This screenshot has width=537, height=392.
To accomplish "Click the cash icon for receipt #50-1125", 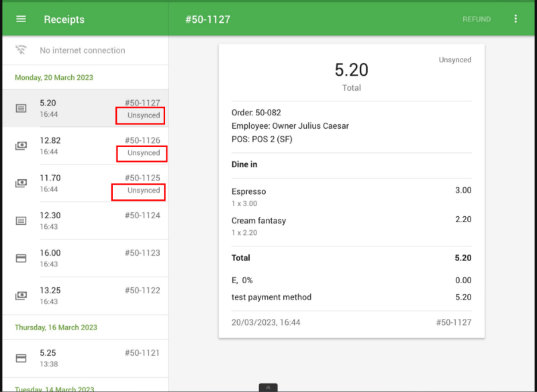I will coord(21,183).
